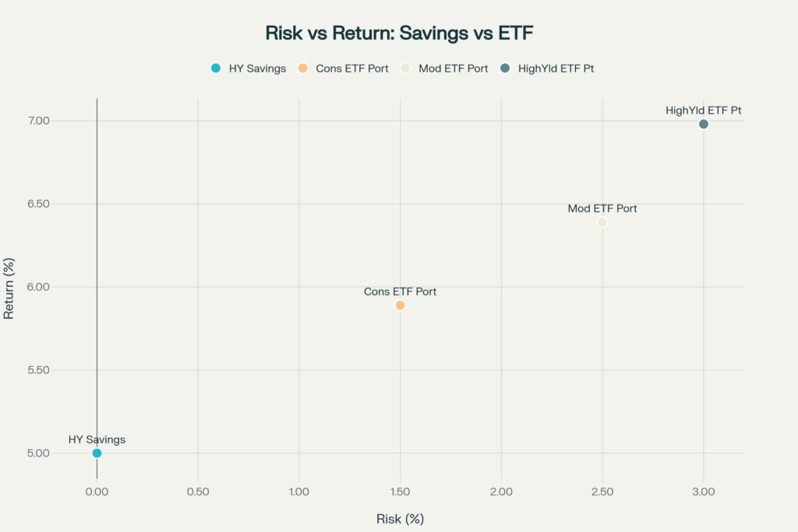Click the HighYld ETF Pt point annotation
Viewport: 798px width, 532px height.
[704, 111]
